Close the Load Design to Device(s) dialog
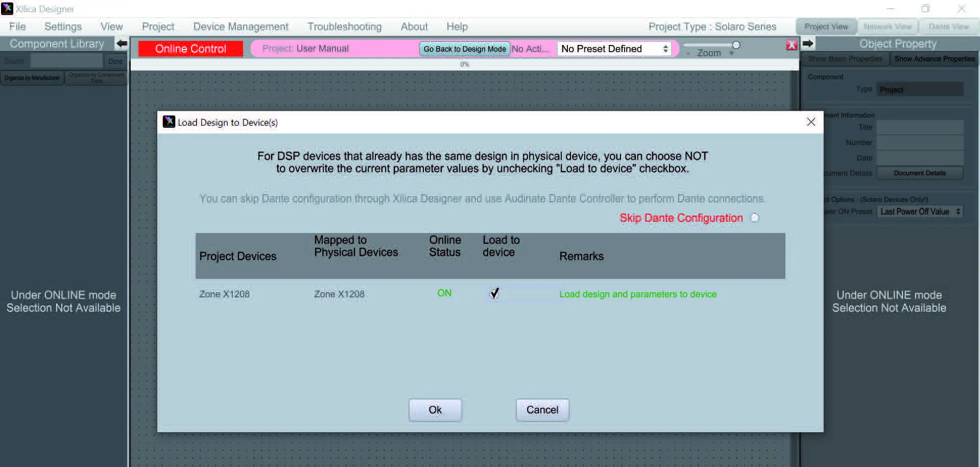The height and width of the screenshot is (467, 980). point(811,122)
